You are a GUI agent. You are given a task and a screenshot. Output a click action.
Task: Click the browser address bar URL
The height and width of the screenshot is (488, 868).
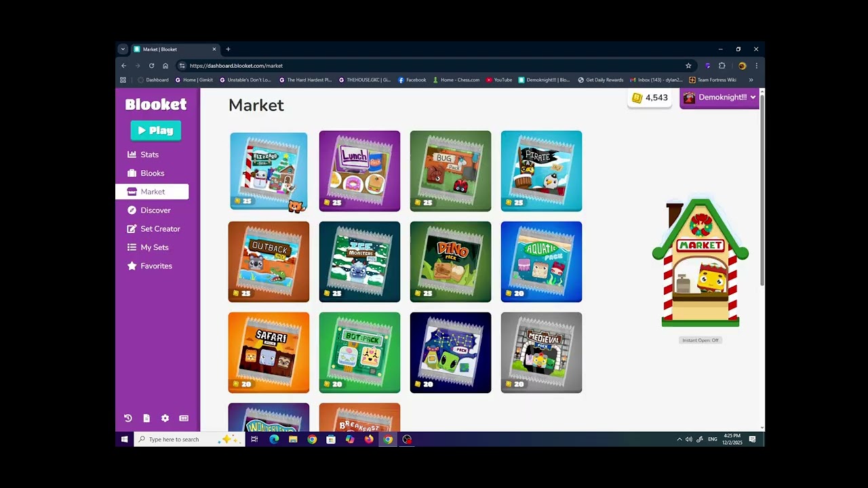(x=236, y=66)
